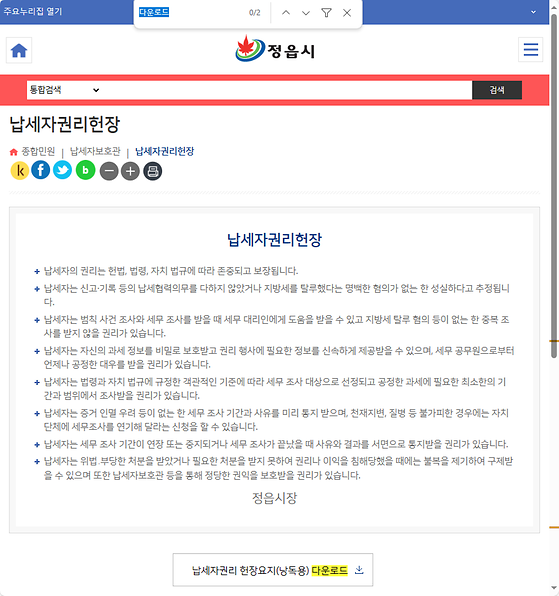Go to previous find result
Viewport: 559px width, 596px height.
pos(286,13)
